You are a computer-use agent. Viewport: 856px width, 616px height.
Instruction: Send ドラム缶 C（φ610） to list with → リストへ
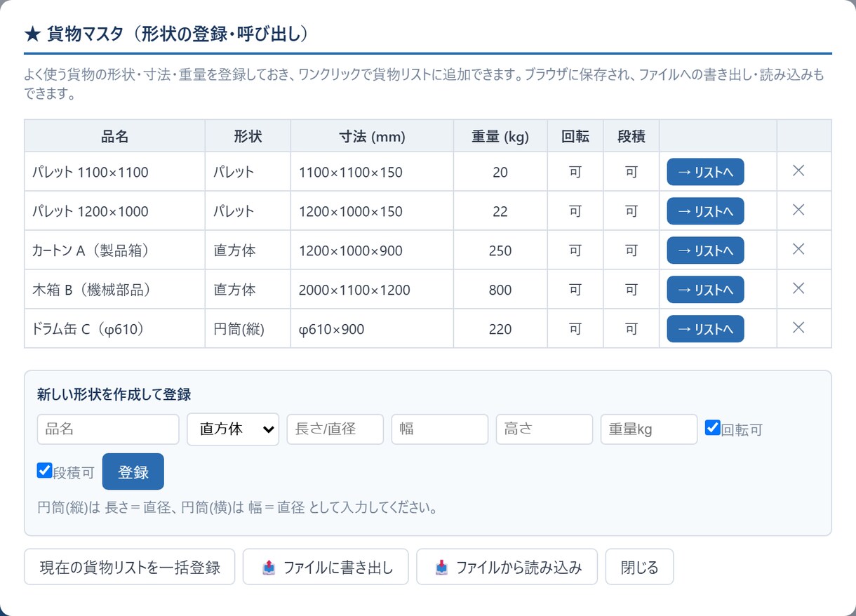(705, 329)
